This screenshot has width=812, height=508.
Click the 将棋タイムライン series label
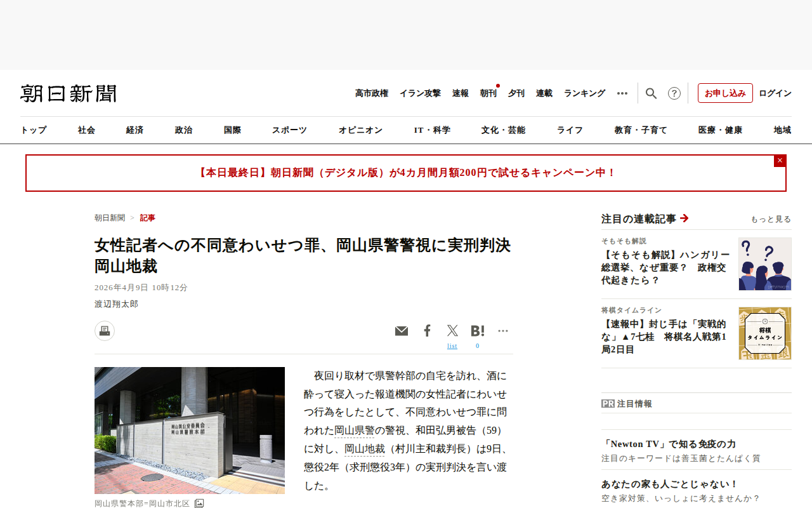tap(632, 311)
